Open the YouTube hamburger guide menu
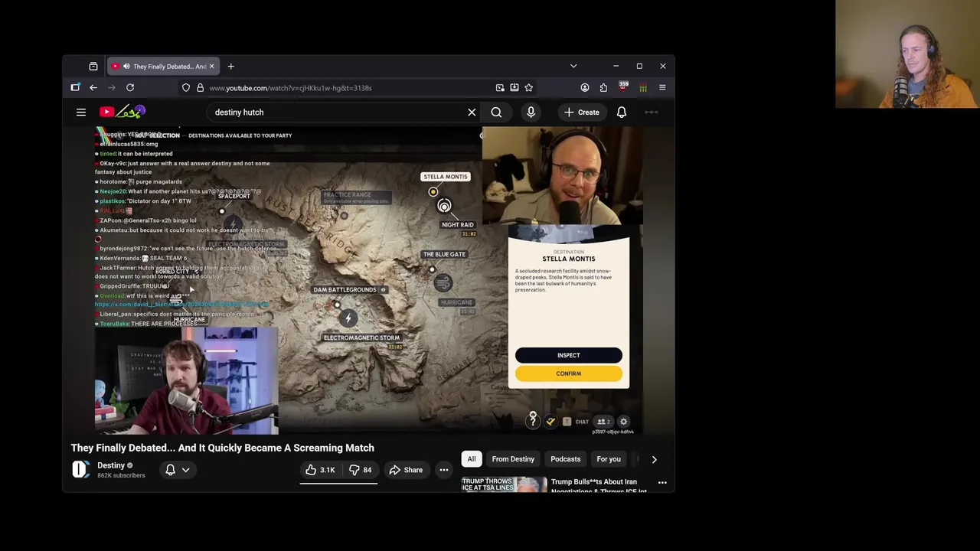This screenshot has width=980, height=551. (81, 112)
